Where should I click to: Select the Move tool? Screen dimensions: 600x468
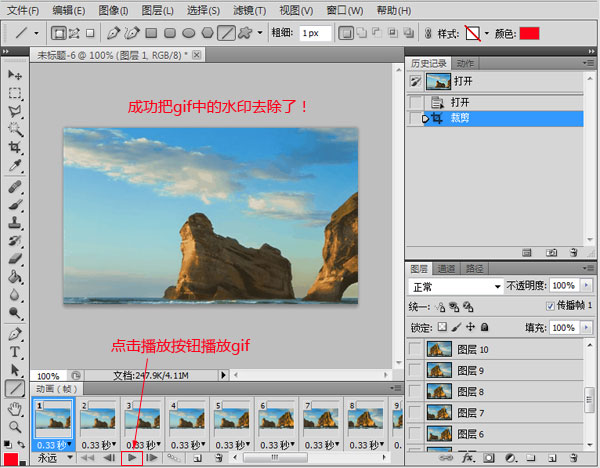(x=14, y=75)
